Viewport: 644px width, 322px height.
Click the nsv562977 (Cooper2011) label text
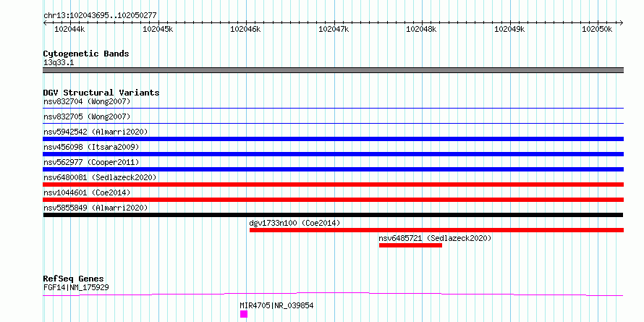91,162
